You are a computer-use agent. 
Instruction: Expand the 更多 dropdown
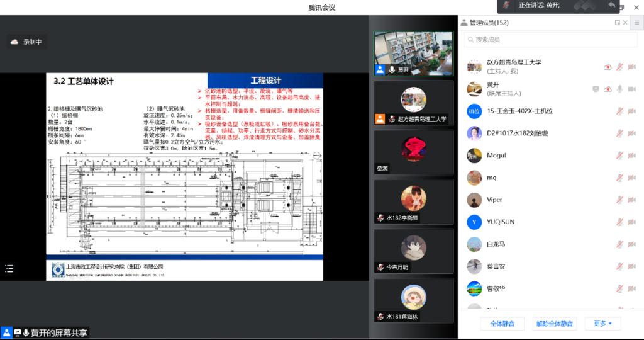602,324
